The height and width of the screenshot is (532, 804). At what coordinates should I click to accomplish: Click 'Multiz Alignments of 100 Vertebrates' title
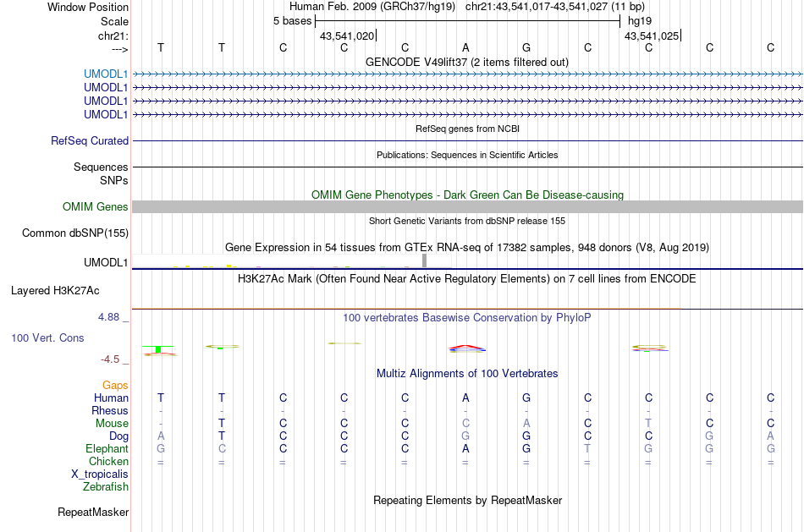coord(467,373)
